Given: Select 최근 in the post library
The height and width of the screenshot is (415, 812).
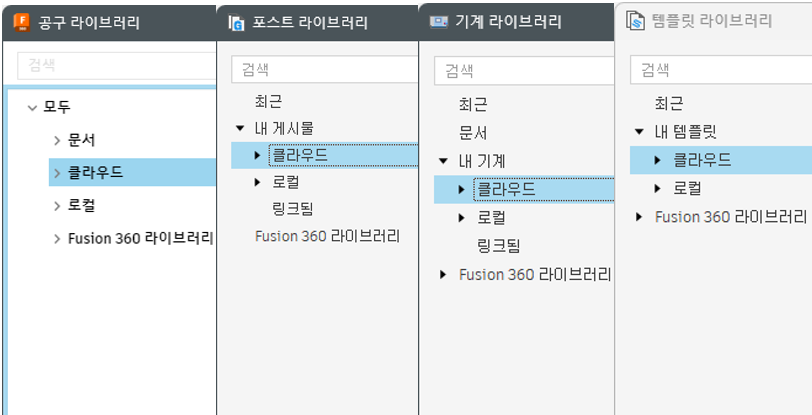Looking at the screenshot, I should coord(268,101).
